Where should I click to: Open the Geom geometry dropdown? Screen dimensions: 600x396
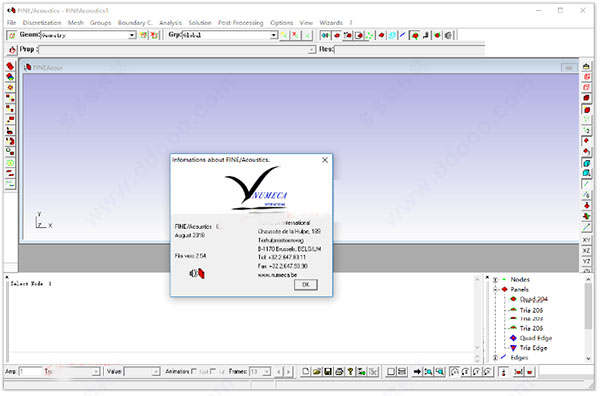(x=132, y=35)
